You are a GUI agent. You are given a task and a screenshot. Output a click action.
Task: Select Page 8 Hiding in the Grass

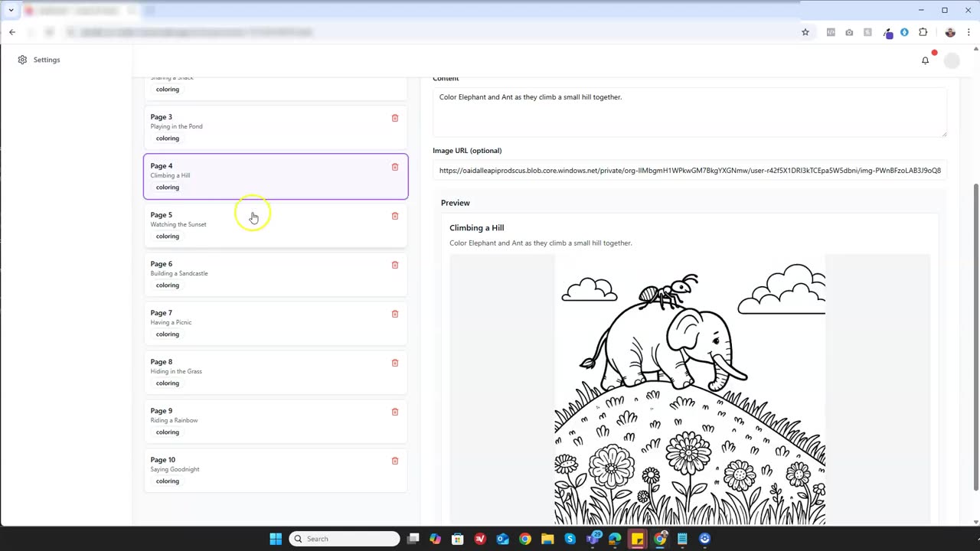276,372
